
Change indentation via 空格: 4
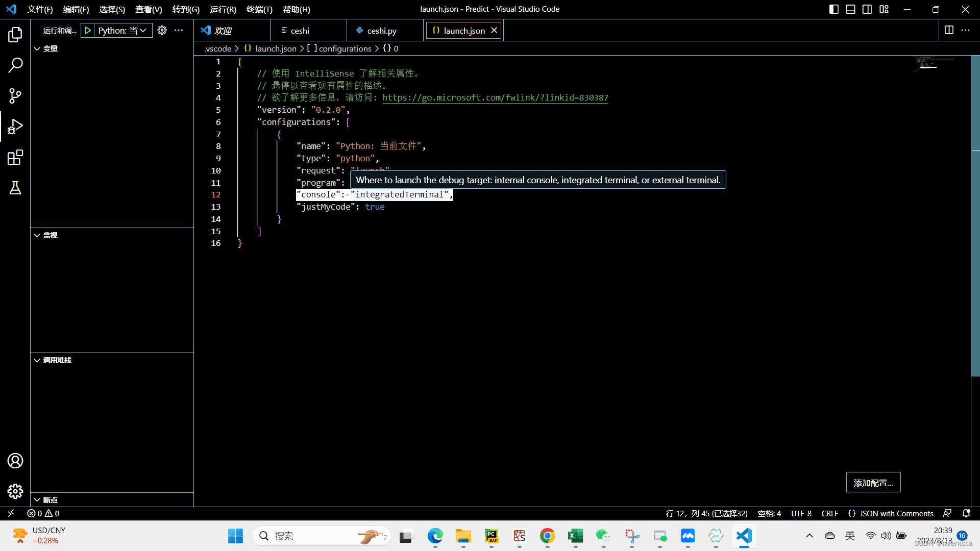pos(769,513)
